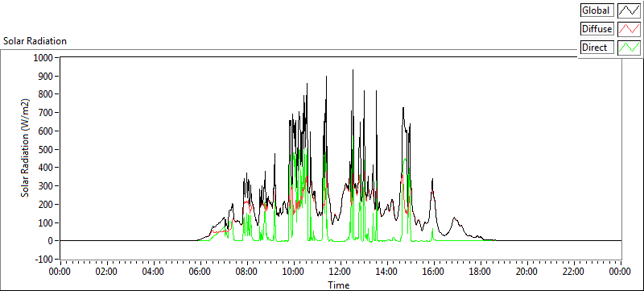This screenshot has width=644, height=291.
Task: Click the 16:00 time axis label
Action: pos(434,272)
